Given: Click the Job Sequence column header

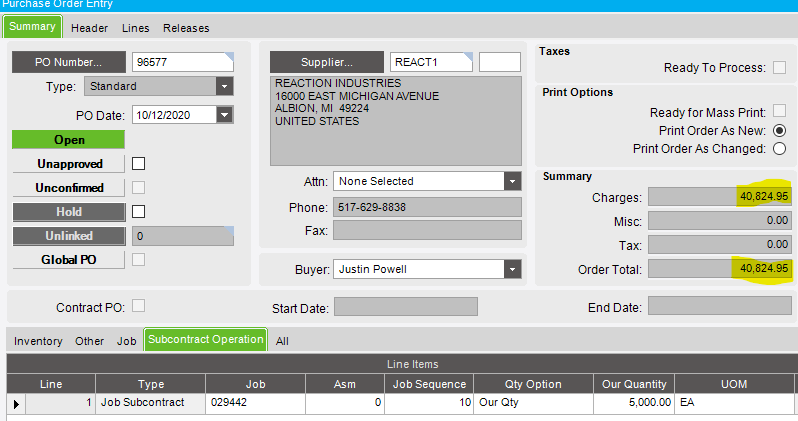Looking at the screenshot, I should (x=429, y=384).
